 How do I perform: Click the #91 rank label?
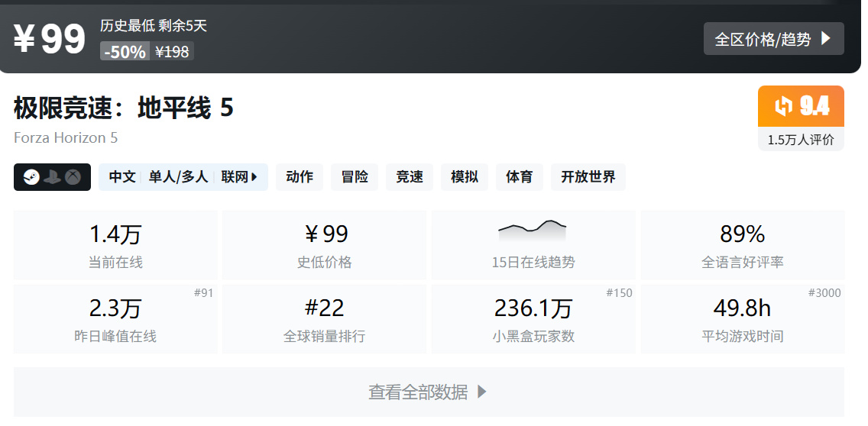click(x=203, y=293)
